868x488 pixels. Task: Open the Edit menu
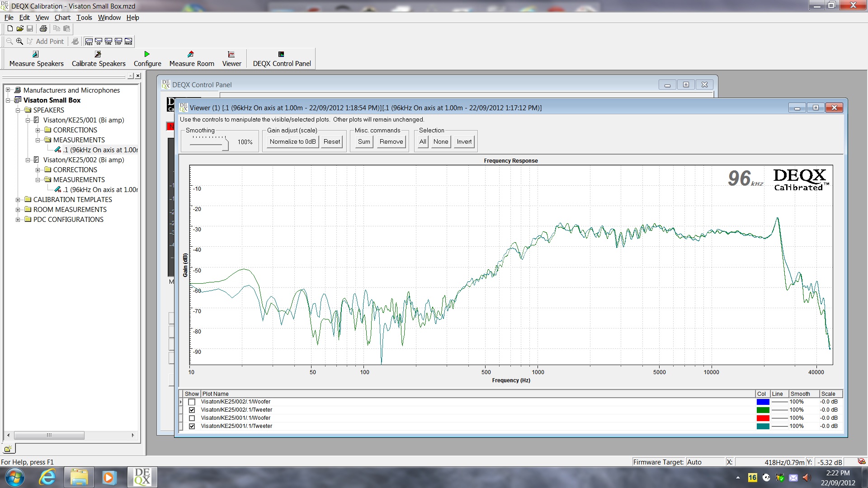coord(24,18)
